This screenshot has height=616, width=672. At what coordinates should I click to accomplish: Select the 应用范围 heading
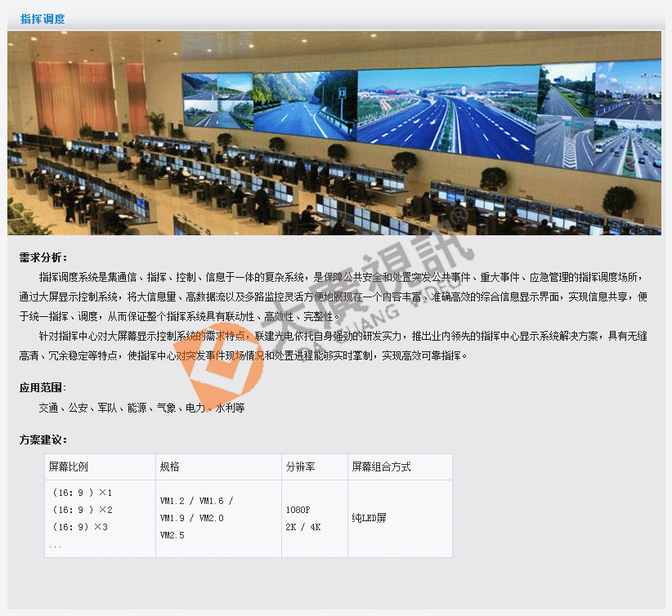tap(43, 387)
